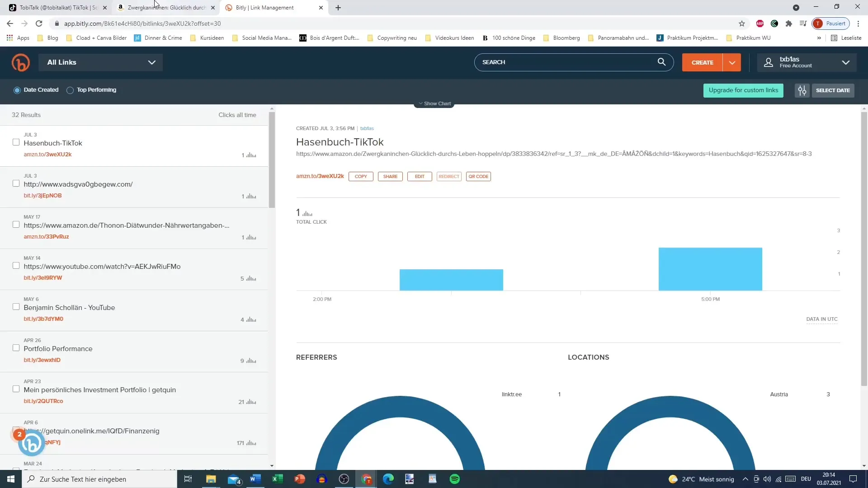Show hidden system tray icons
868x488 pixels.
[x=745, y=479]
